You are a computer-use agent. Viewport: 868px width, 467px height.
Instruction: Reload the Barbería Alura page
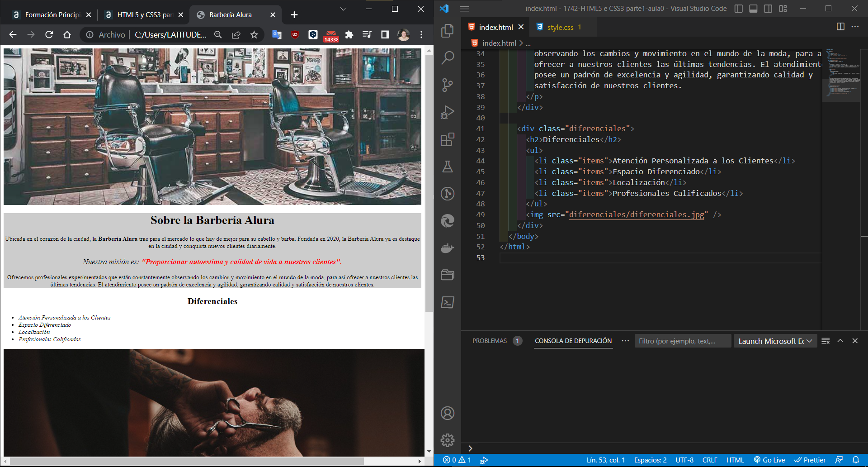click(49, 34)
